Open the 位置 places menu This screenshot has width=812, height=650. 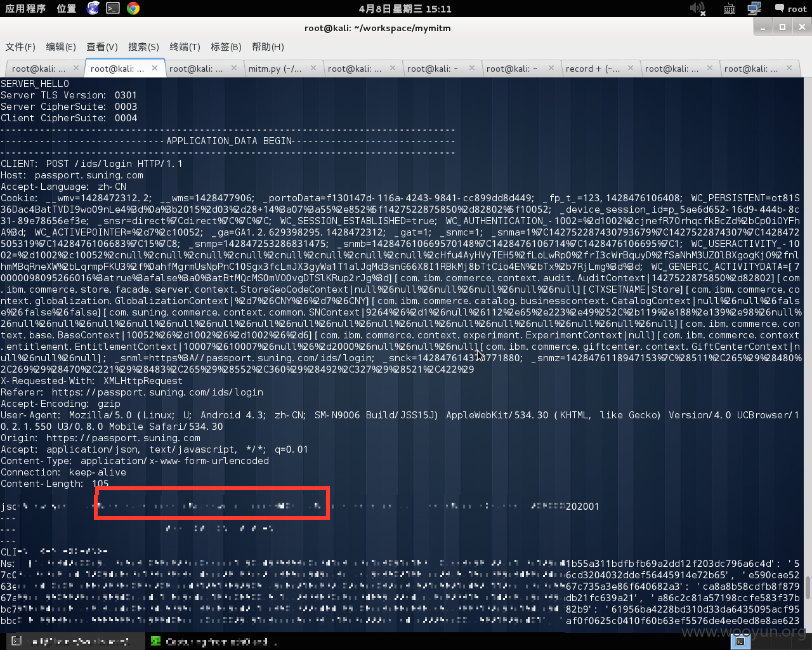coord(66,8)
